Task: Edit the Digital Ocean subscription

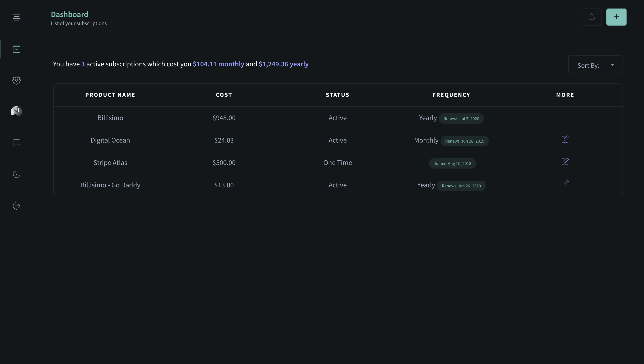Action: coord(565,139)
